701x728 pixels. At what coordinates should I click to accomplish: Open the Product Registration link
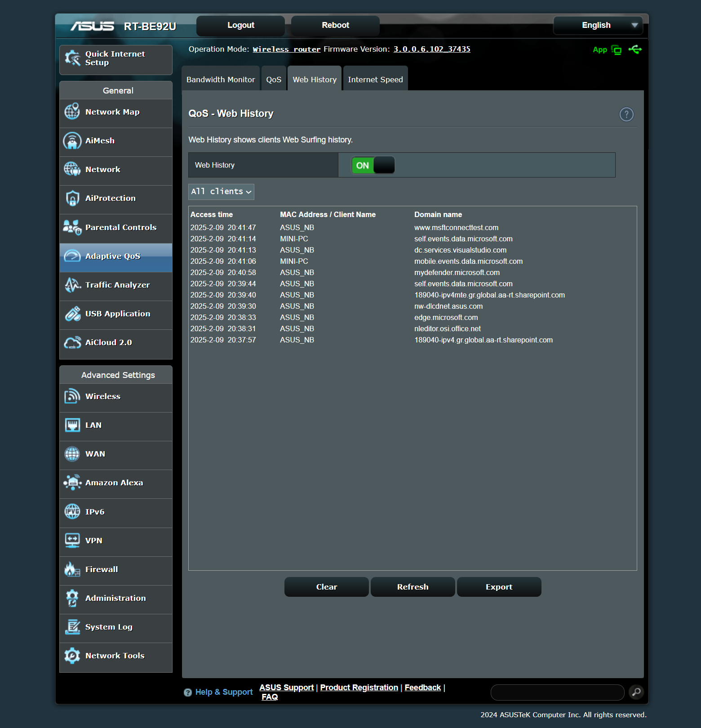click(x=359, y=688)
